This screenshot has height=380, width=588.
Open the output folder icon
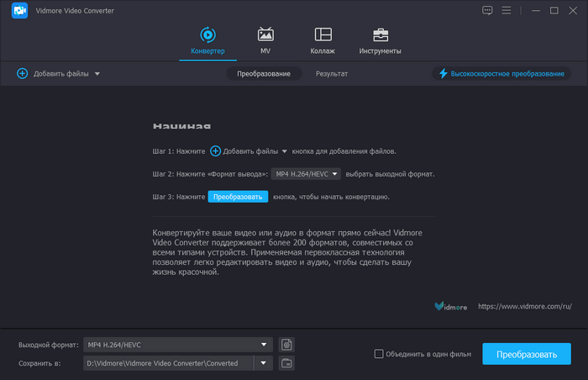pyautogui.click(x=286, y=363)
